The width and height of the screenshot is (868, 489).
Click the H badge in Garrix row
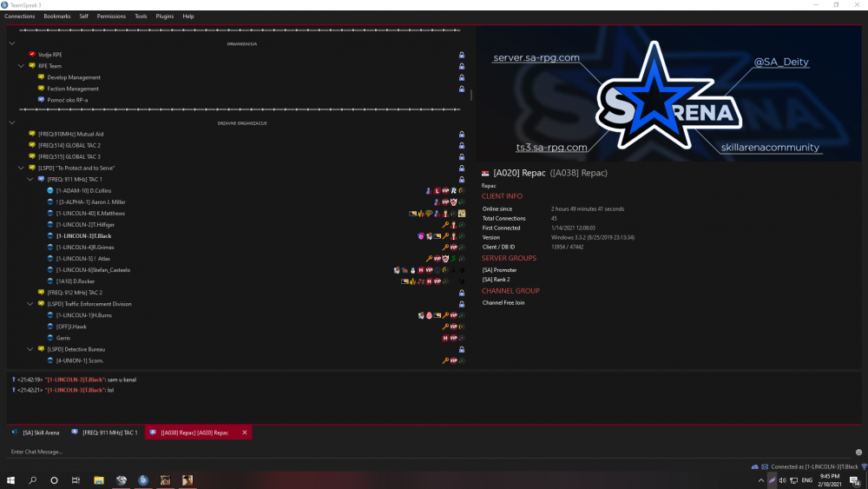click(x=445, y=338)
